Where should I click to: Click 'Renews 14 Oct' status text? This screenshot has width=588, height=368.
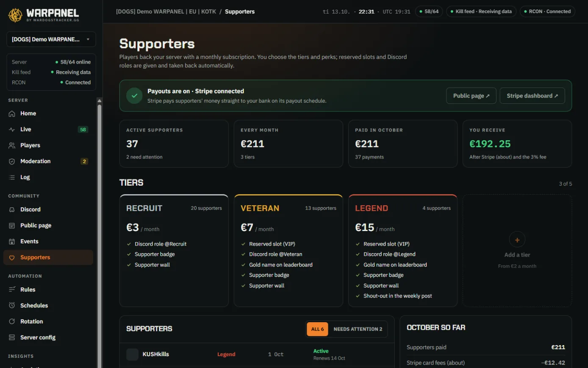click(329, 358)
